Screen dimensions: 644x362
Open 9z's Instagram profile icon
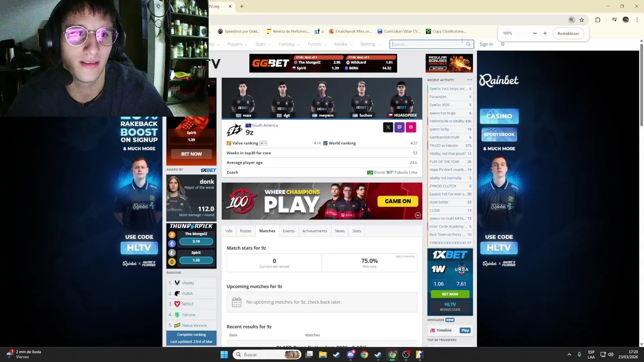[x=411, y=127]
